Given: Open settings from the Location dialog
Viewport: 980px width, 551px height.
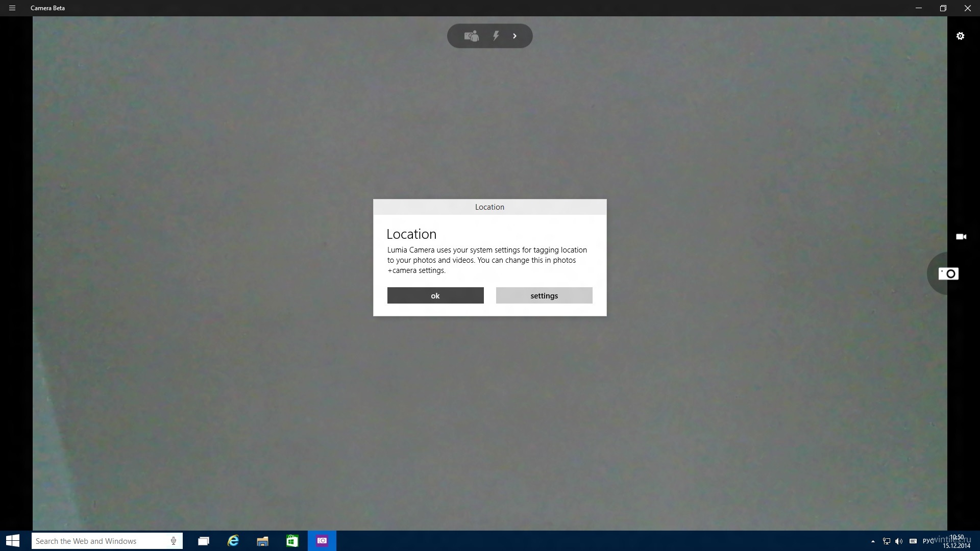Looking at the screenshot, I should pos(544,295).
